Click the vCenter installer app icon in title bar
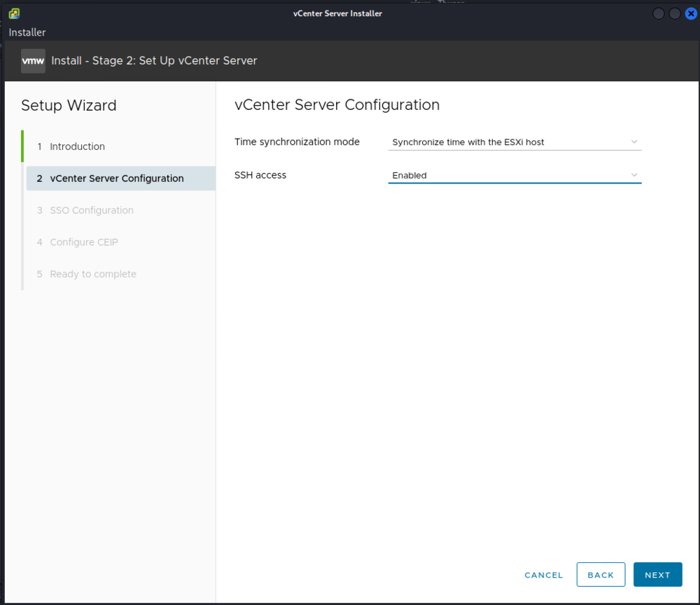700x605 pixels. (x=14, y=13)
